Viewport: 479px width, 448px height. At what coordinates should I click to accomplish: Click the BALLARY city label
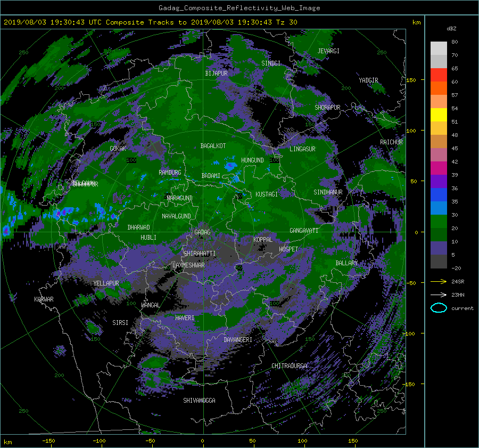pyautogui.click(x=346, y=263)
